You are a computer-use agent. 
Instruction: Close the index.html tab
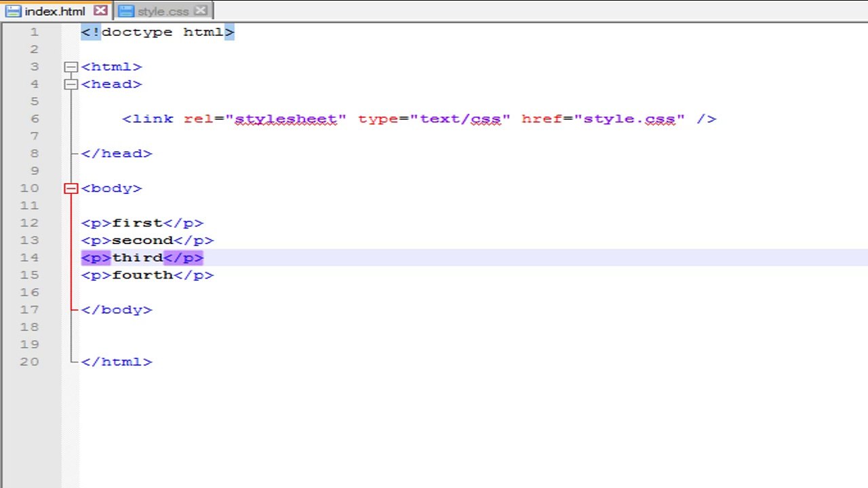point(100,11)
